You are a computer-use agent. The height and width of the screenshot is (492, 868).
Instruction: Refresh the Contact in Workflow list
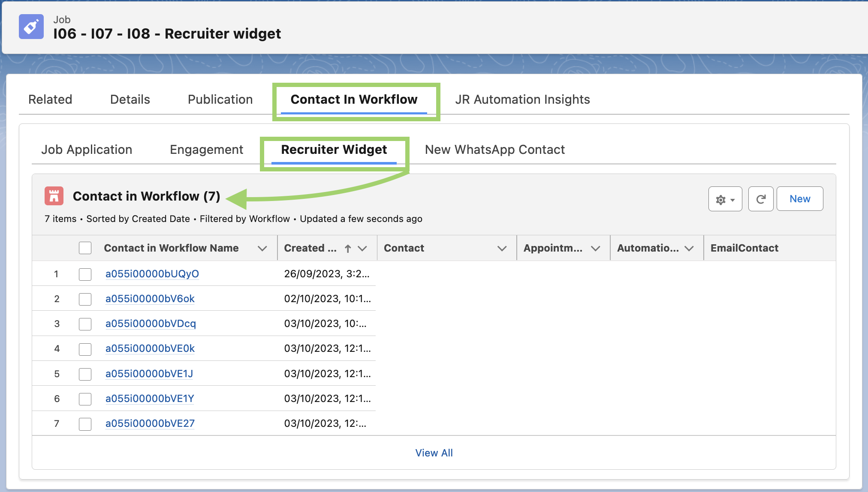click(x=760, y=199)
